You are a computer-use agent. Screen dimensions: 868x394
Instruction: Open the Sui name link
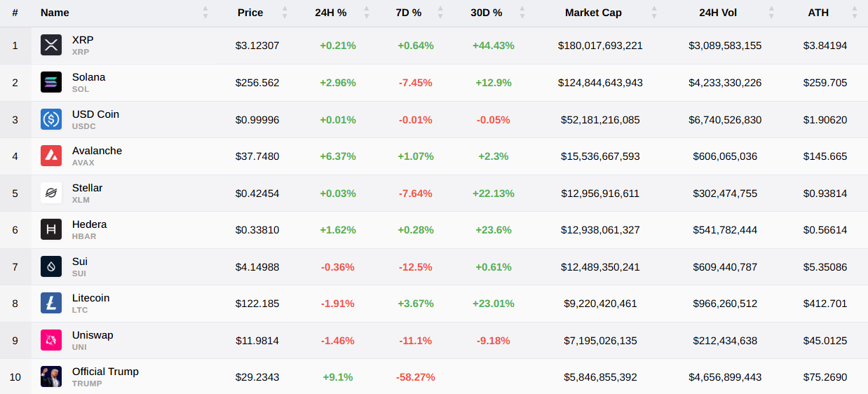tap(80, 261)
